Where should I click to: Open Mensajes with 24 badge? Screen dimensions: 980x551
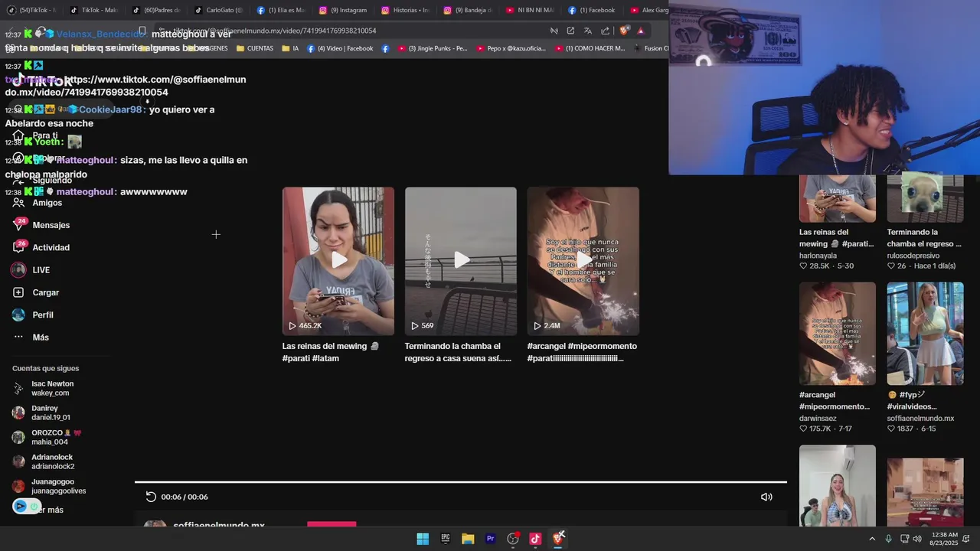41,225
